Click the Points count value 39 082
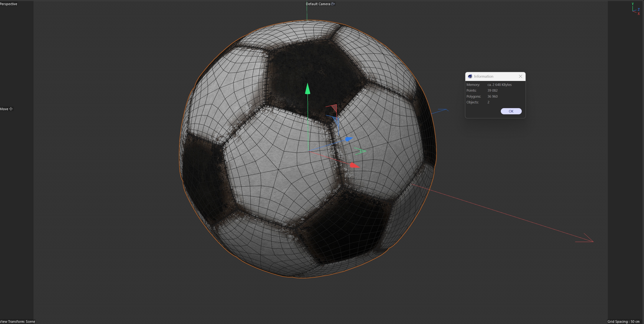This screenshot has width=644, height=324. coord(492,90)
